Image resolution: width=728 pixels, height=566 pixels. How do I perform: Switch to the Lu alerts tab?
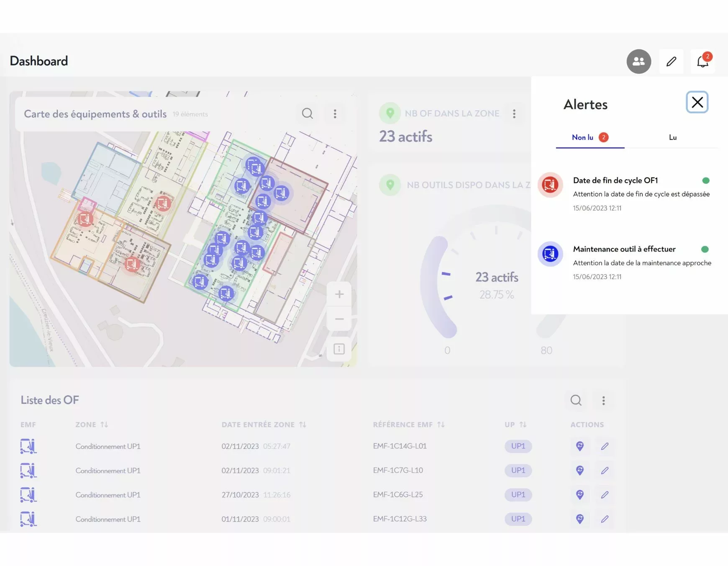pos(672,137)
